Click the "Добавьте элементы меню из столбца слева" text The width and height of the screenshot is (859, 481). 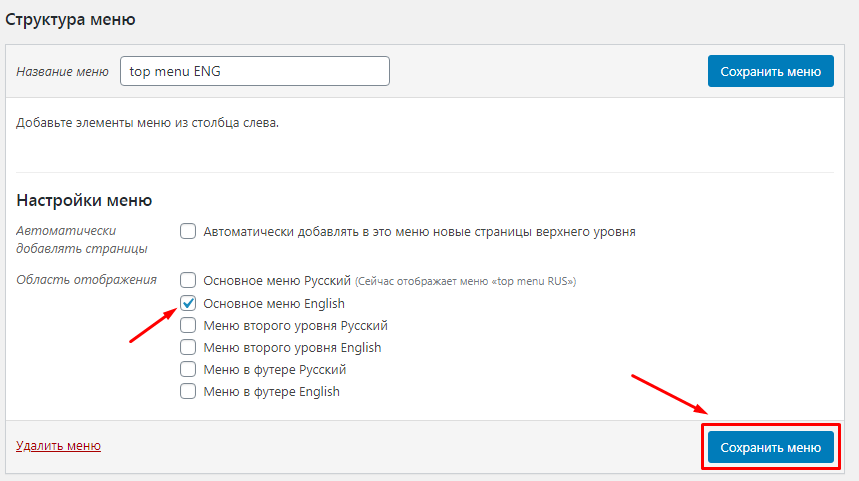tap(148, 124)
